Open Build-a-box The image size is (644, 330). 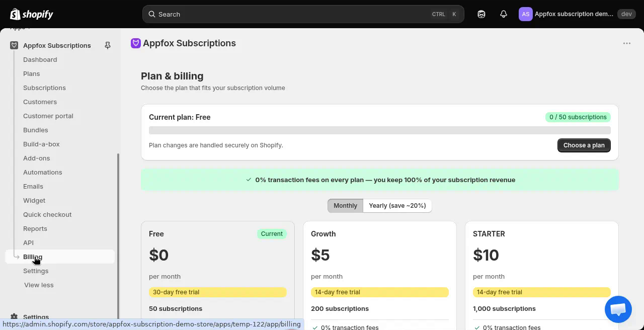[x=41, y=144]
